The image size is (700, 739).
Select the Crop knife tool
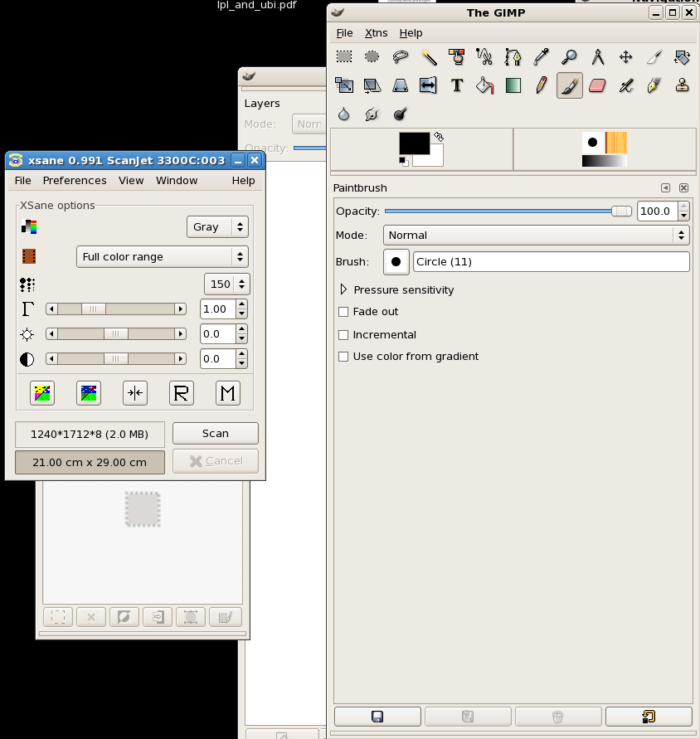(654, 57)
